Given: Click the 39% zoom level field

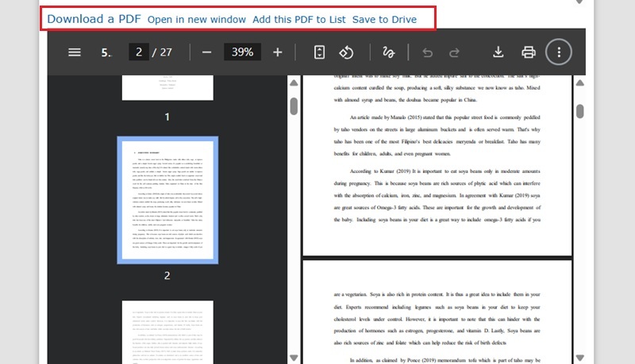Looking at the screenshot, I should [242, 52].
